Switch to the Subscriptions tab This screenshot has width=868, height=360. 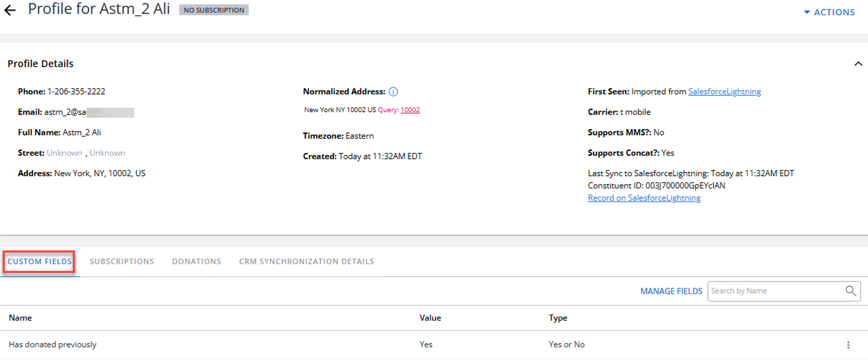tap(122, 261)
